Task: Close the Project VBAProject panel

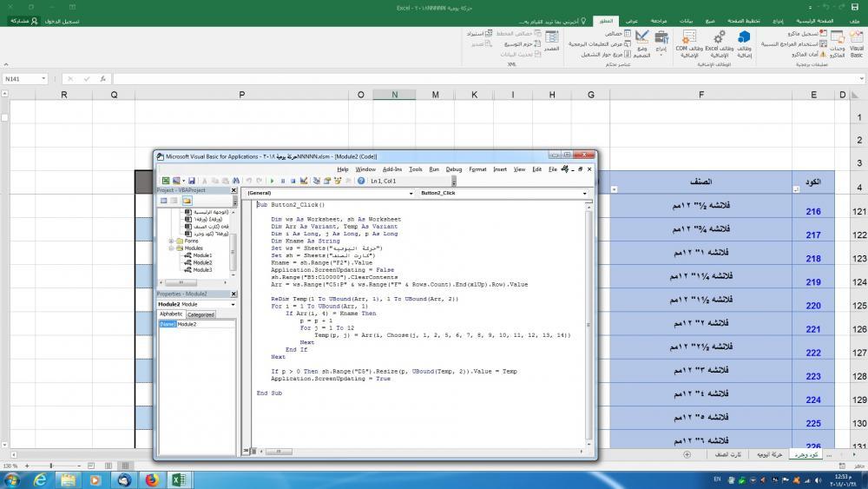Action: pos(233,190)
